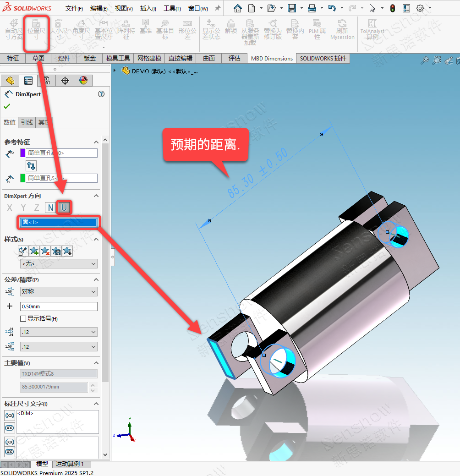Screen dimensions: 460x476
Task: Toggle the U direction button
Action: 64,208
